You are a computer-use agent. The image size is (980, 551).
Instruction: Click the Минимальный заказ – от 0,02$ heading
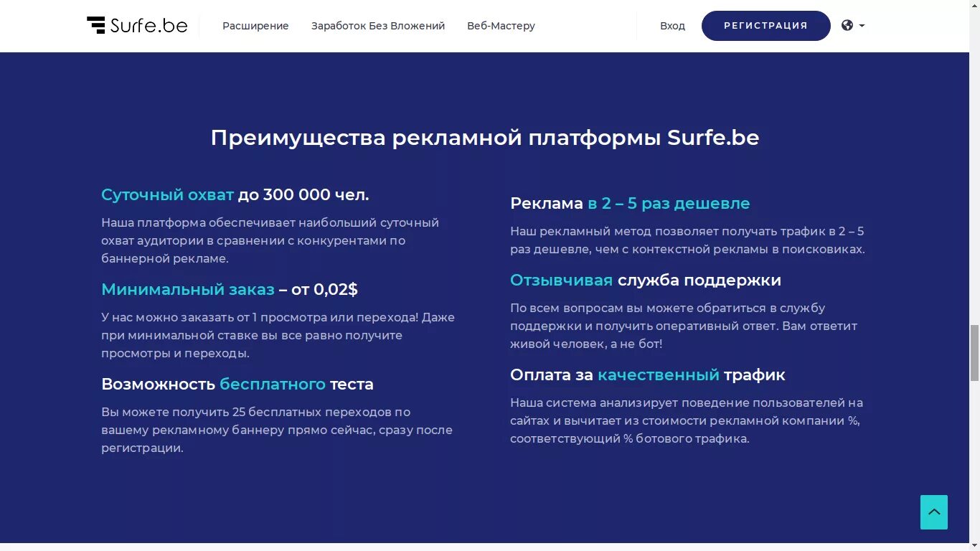tap(230, 289)
